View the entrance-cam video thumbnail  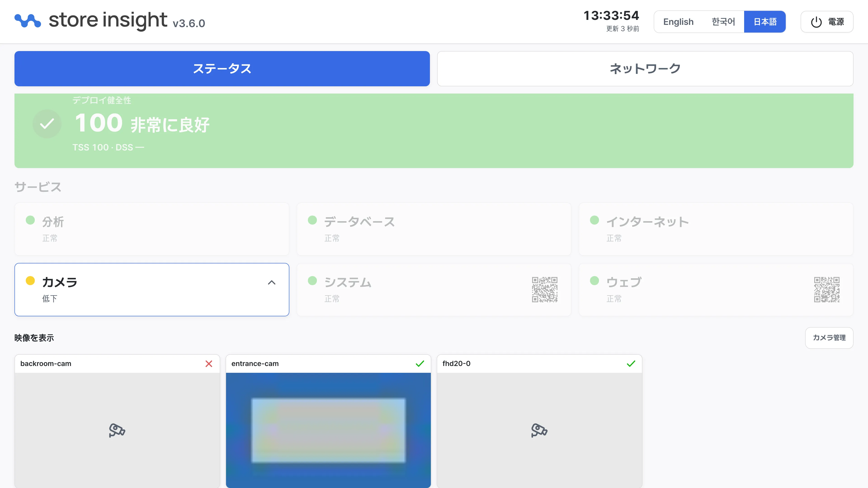(328, 430)
